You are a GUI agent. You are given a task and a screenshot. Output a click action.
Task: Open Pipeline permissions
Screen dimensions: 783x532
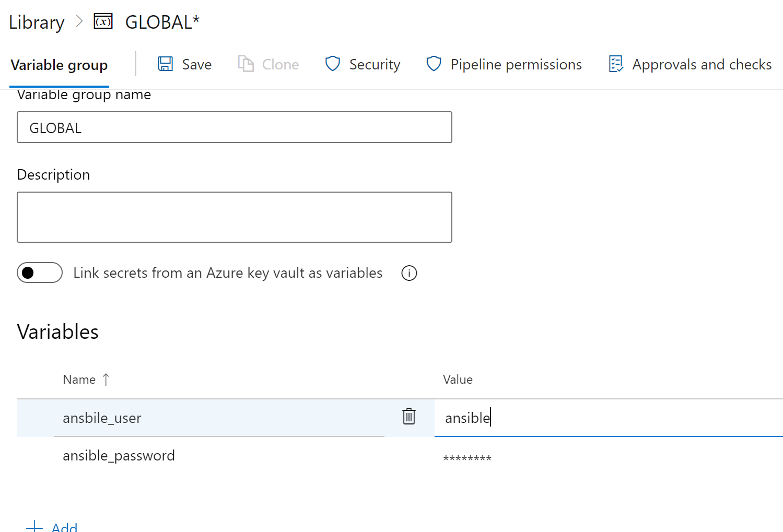coord(516,64)
